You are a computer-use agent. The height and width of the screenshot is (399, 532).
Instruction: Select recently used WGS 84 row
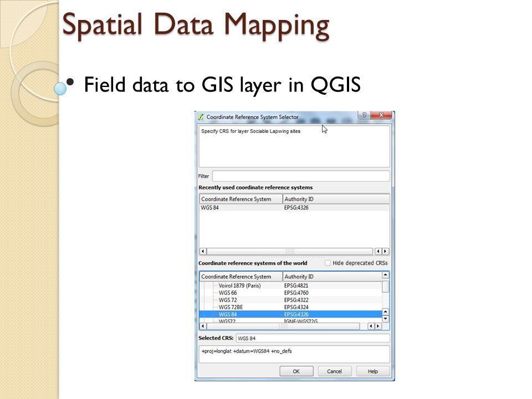pyautogui.click(x=294, y=208)
